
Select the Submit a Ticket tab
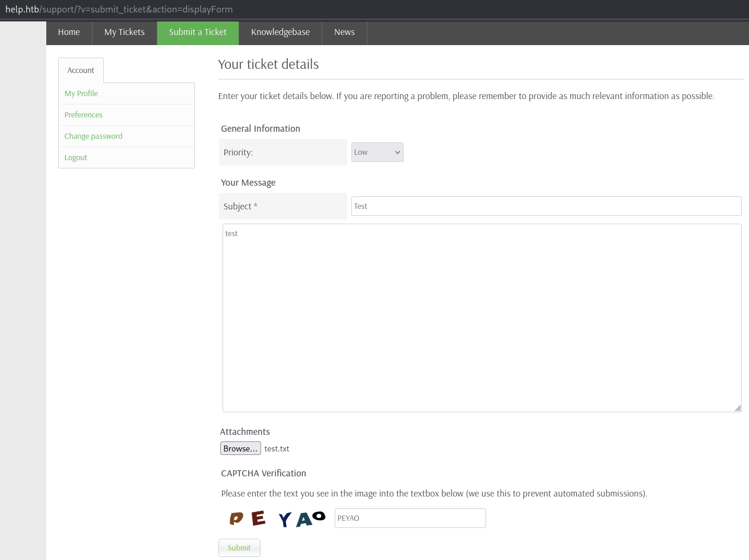click(198, 33)
